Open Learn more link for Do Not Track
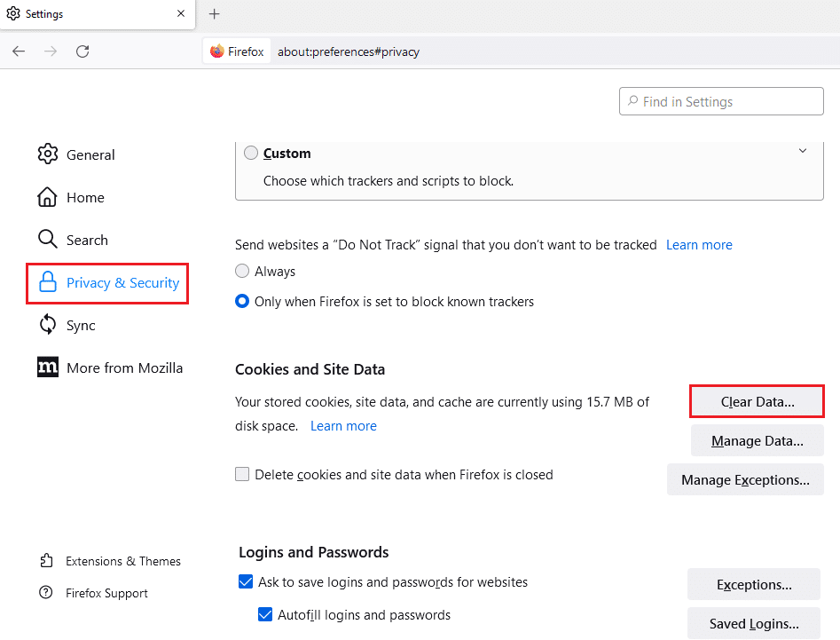840x640 pixels. (x=699, y=245)
